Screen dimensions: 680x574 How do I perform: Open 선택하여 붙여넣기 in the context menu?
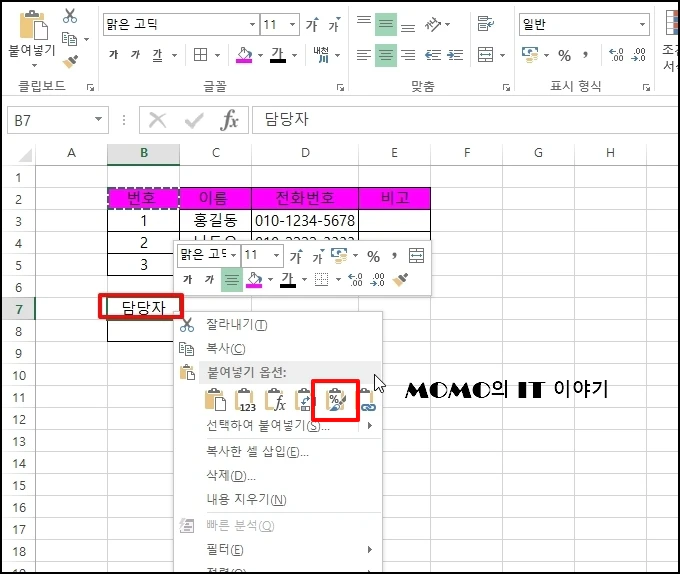pos(278,426)
